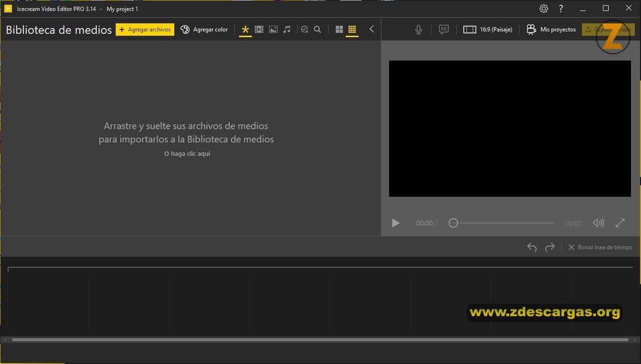Show all media types filter (star)

point(245,30)
